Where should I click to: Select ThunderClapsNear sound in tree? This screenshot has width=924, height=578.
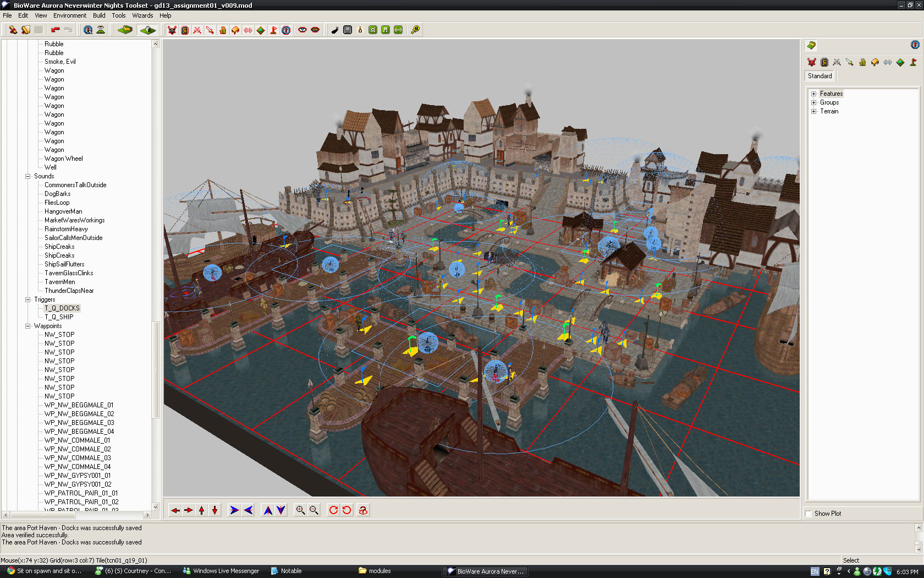click(69, 291)
